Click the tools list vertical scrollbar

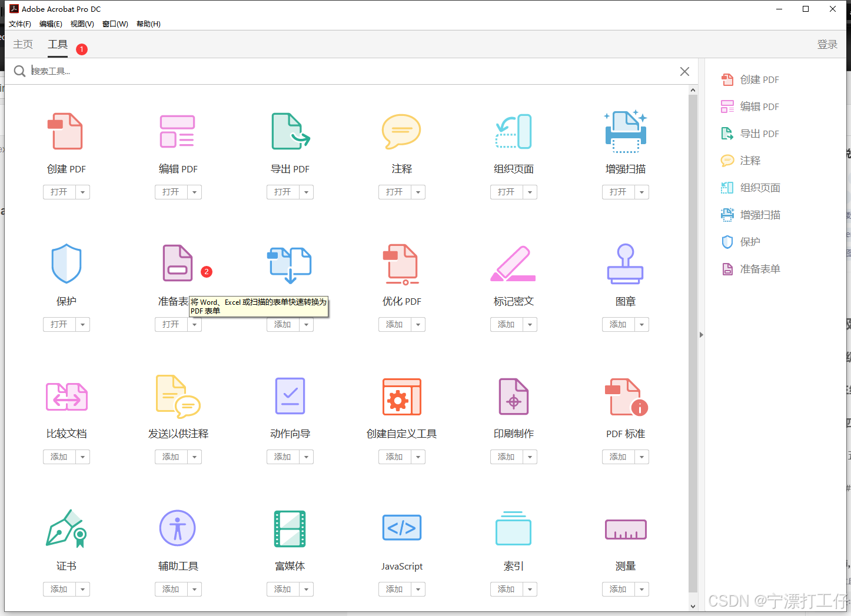tap(693, 344)
